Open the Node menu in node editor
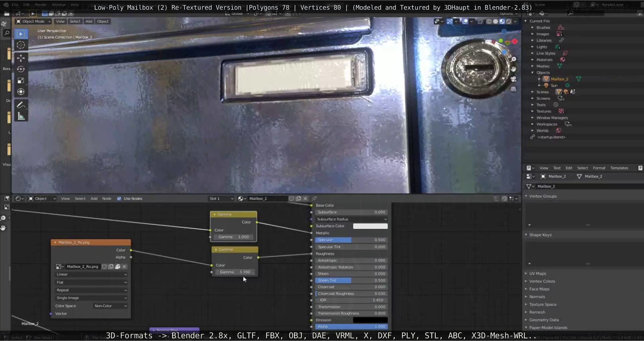Screen dimensions: 644x341 107,199
